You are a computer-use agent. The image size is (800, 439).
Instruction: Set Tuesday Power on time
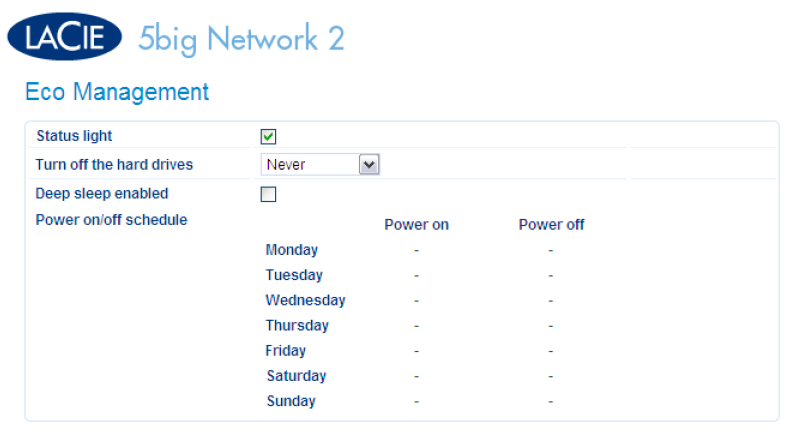click(x=416, y=276)
